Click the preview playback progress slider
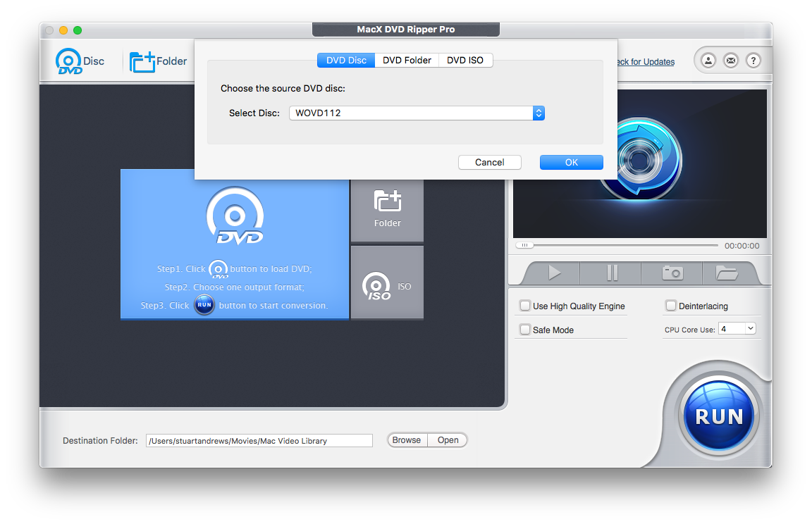 pyautogui.click(x=616, y=245)
